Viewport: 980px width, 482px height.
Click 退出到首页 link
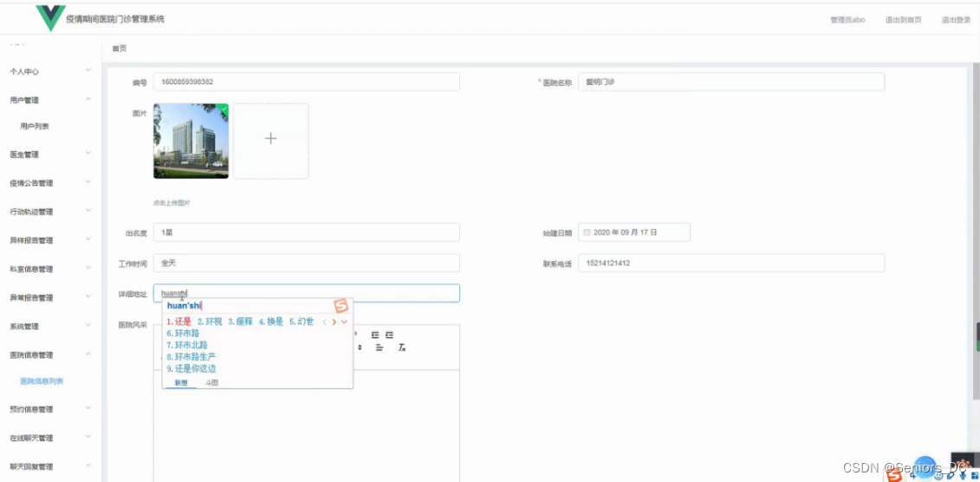click(903, 20)
